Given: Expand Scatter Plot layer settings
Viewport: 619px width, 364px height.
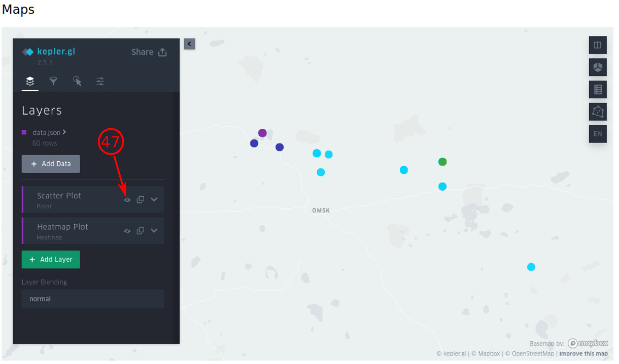Looking at the screenshot, I should 154,200.
